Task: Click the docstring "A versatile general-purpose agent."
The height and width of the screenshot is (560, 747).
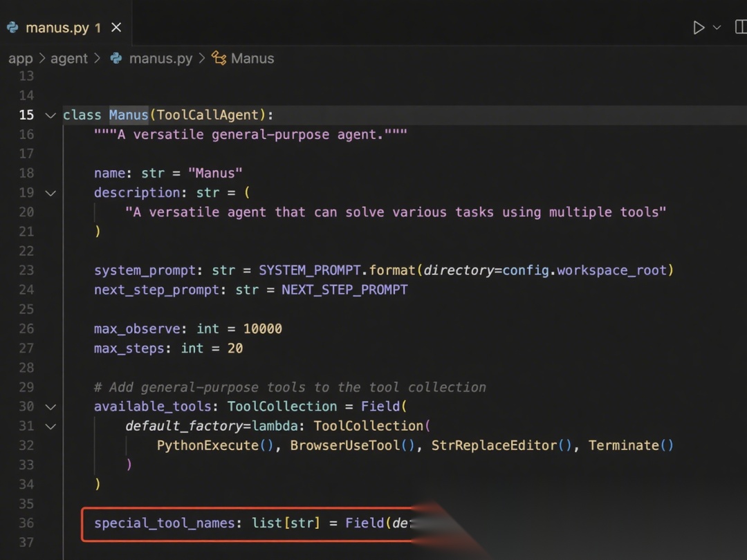Action: (250, 135)
